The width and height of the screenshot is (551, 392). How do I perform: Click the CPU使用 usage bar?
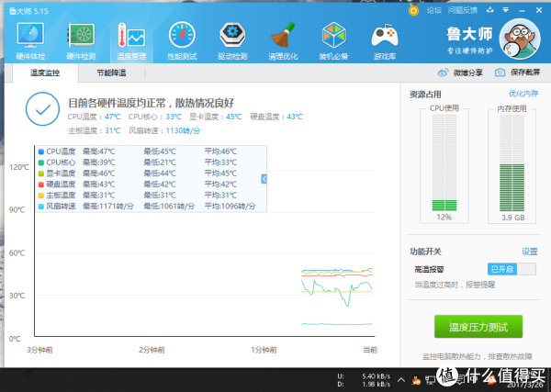[444, 162]
